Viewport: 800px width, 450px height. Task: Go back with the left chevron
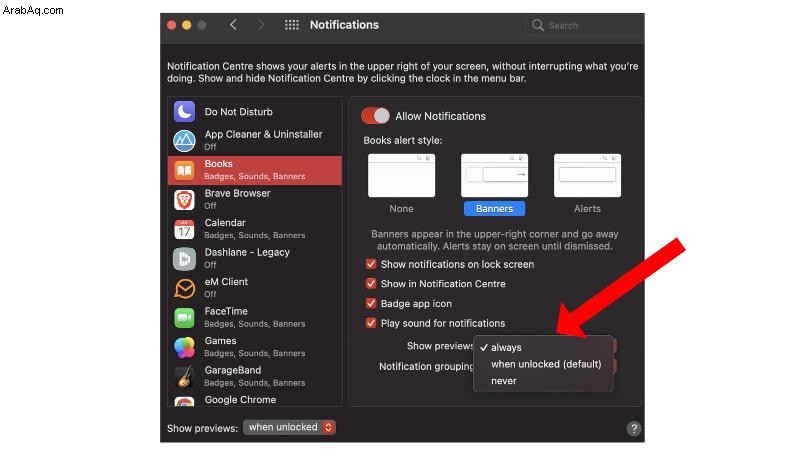(x=233, y=25)
